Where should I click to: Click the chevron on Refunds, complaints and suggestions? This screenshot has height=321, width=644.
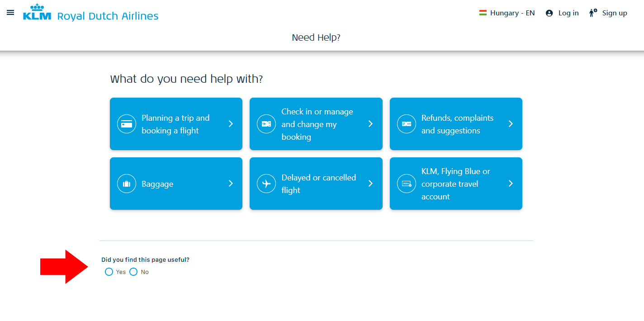511,124
